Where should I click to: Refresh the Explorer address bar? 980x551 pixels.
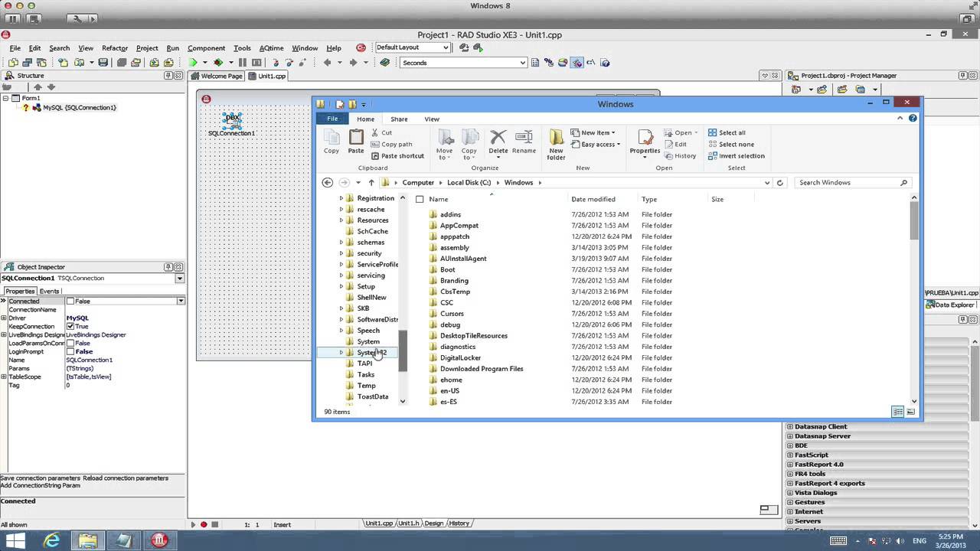pyautogui.click(x=780, y=183)
